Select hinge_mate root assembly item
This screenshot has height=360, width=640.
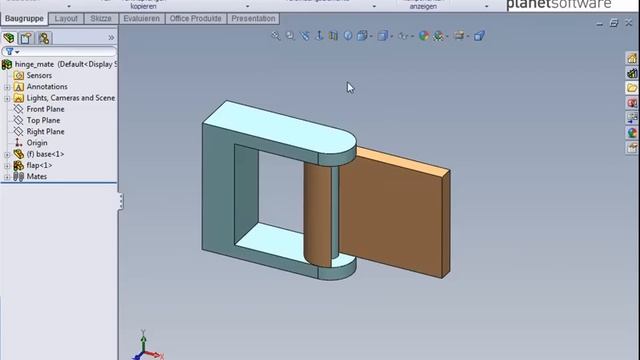60,64
